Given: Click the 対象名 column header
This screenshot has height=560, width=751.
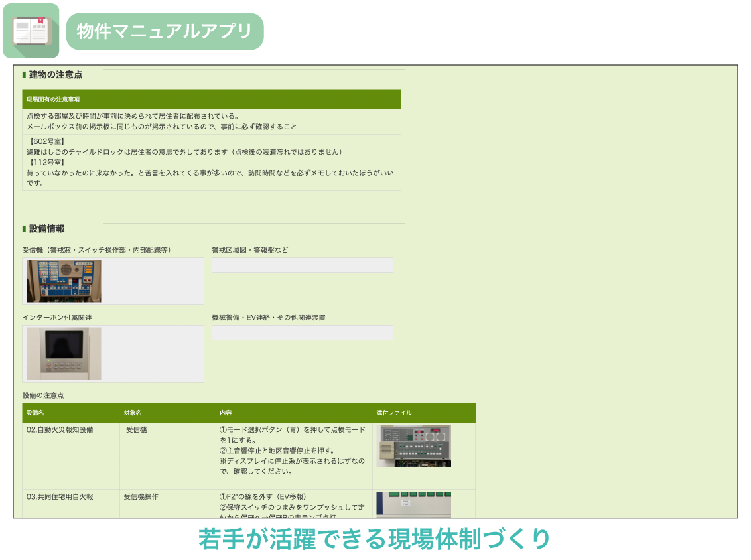Looking at the screenshot, I should tap(167, 413).
